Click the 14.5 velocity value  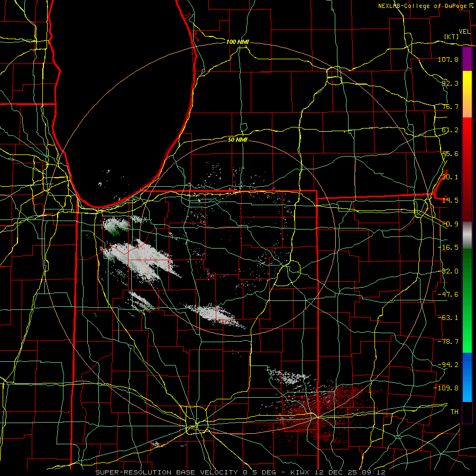click(x=450, y=200)
